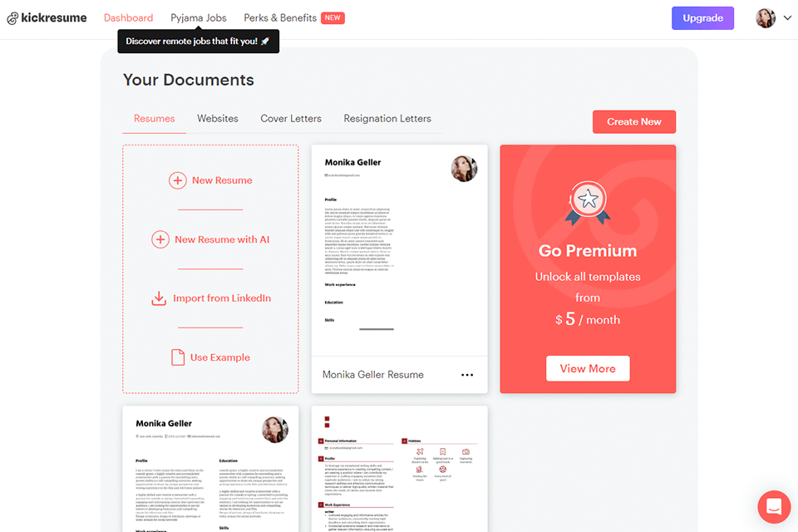798x532 pixels.
Task: Click View More on premium card
Action: [588, 368]
